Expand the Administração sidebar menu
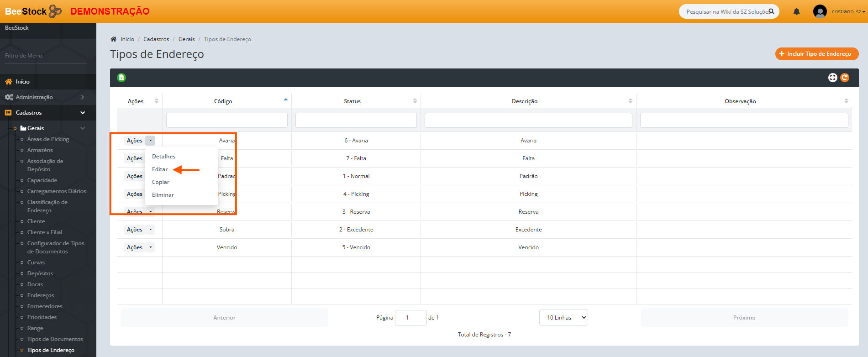Viewport: 868px width, 357px height. 44,97
